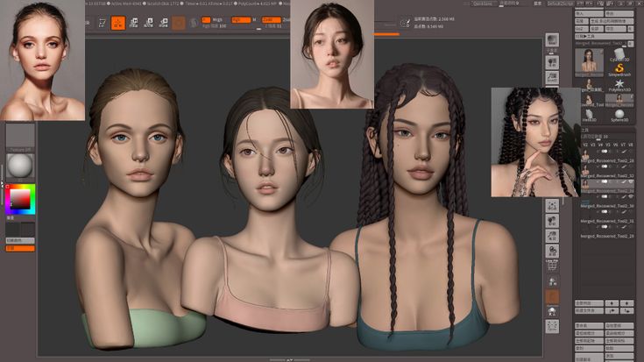
Task: Select the orange Draw mode button
Action: [x=118, y=23]
